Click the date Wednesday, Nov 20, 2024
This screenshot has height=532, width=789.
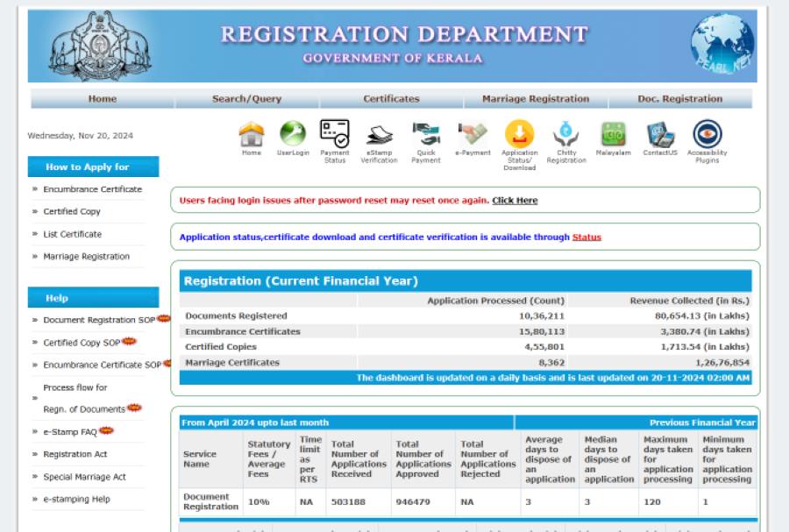pyautogui.click(x=80, y=136)
